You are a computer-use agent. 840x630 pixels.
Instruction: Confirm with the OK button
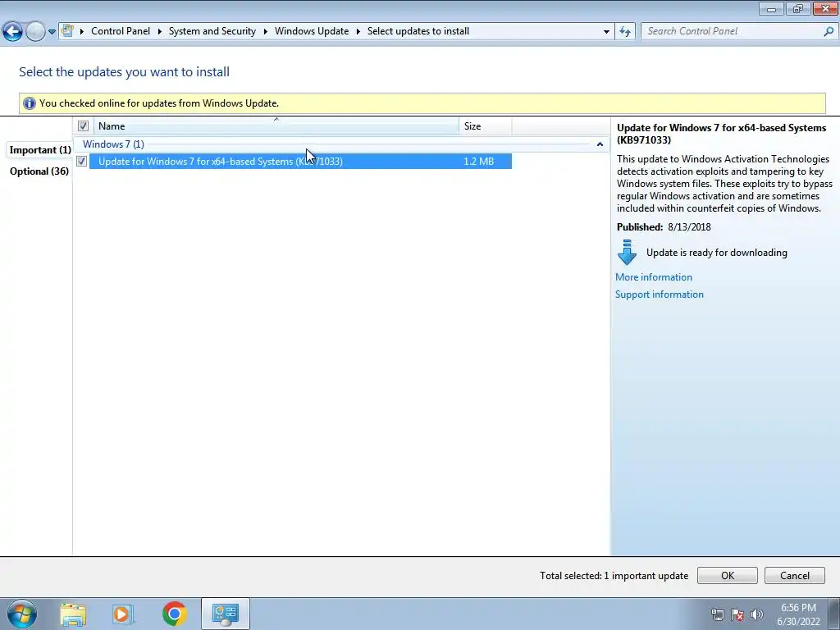click(727, 575)
